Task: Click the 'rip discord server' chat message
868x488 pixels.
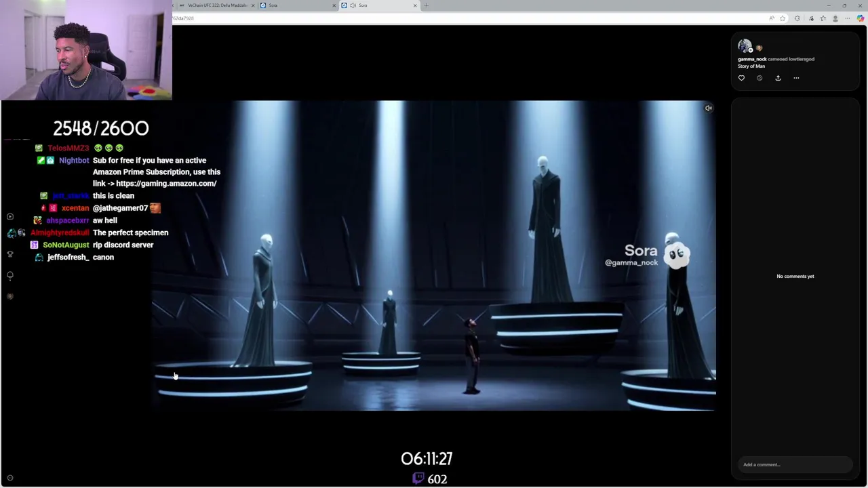Action: tap(123, 245)
